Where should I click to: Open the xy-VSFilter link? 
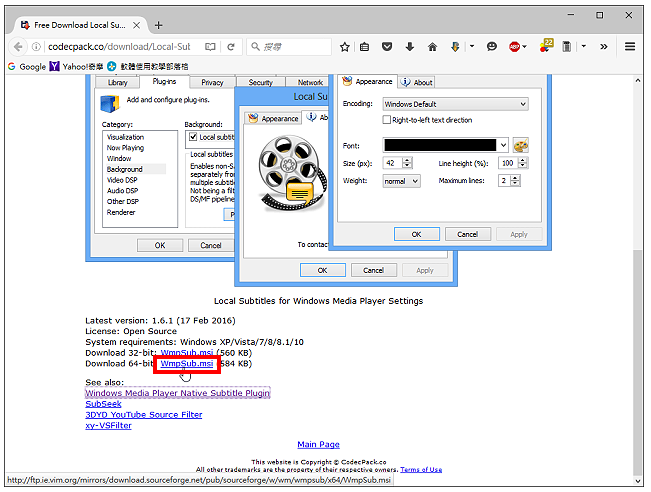pos(108,426)
